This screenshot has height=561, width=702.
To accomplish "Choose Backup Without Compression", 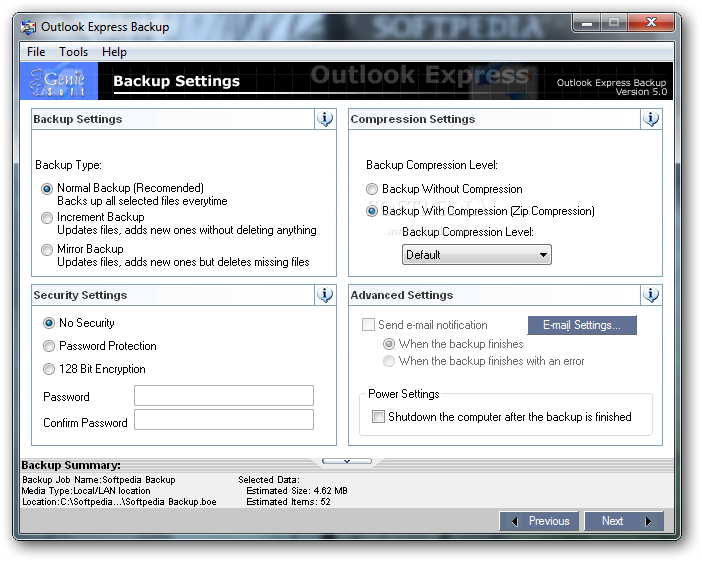I will point(372,189).
